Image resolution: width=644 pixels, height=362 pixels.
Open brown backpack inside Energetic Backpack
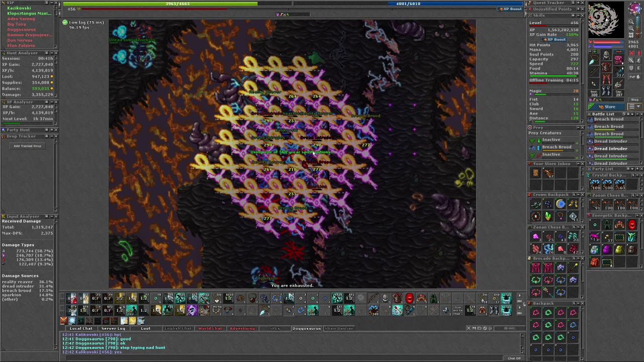pos(632,250)
